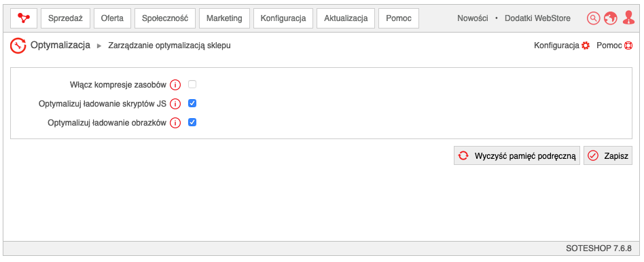Uncheck Optymalizuj ładowanie obrazków
Screen dimensions: 644x262
pyautogui.click(x=192, y=122)
